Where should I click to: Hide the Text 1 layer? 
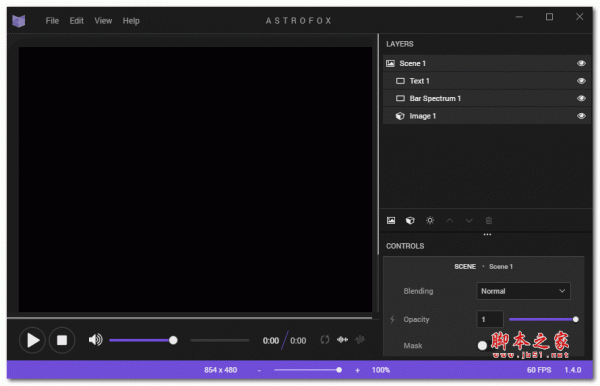pos(581,81)
